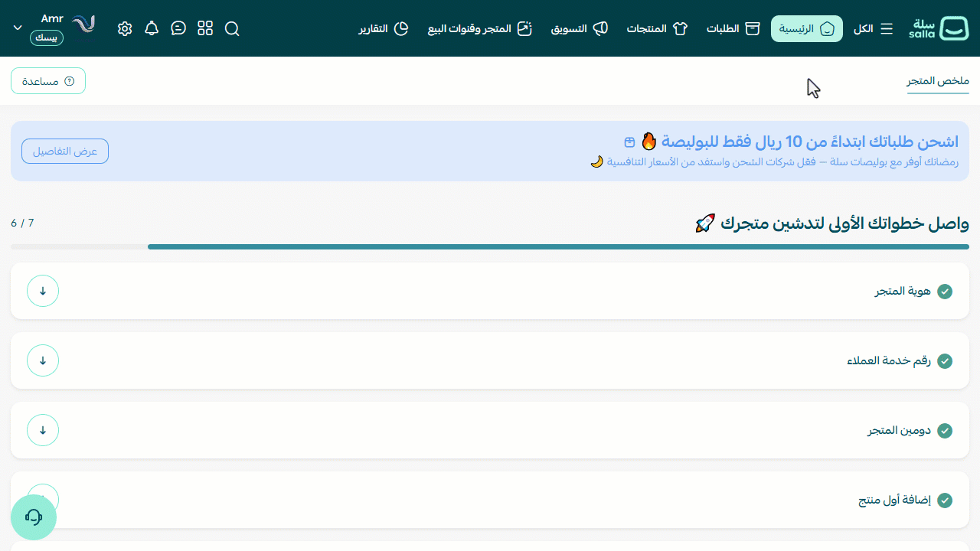The width and height of the screenshot is (980, 551).
Task: Open the التقارير reports menu
Action: pyautogui.click(x=384, y=29)
